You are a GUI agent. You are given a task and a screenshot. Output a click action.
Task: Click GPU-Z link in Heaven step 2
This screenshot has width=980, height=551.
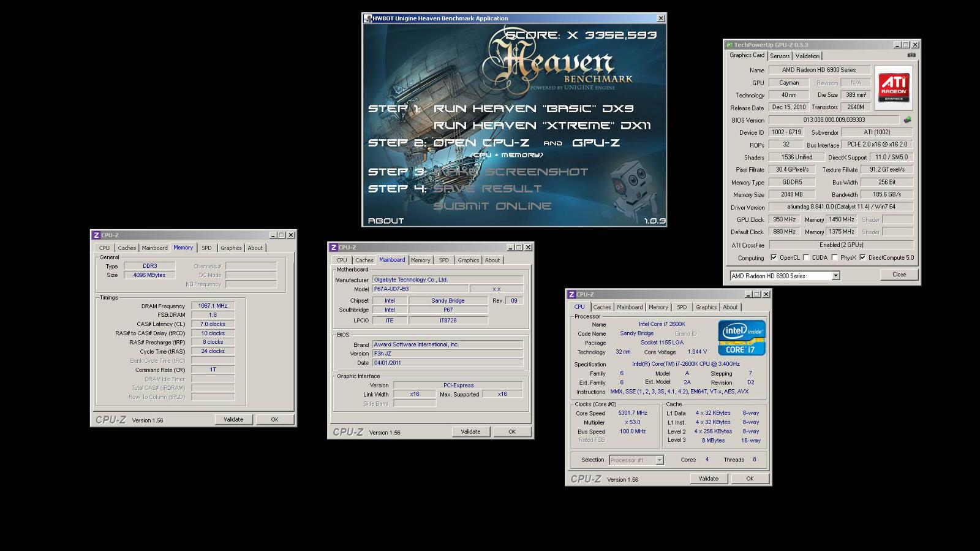pyautogui.click(x=596, y=143)
